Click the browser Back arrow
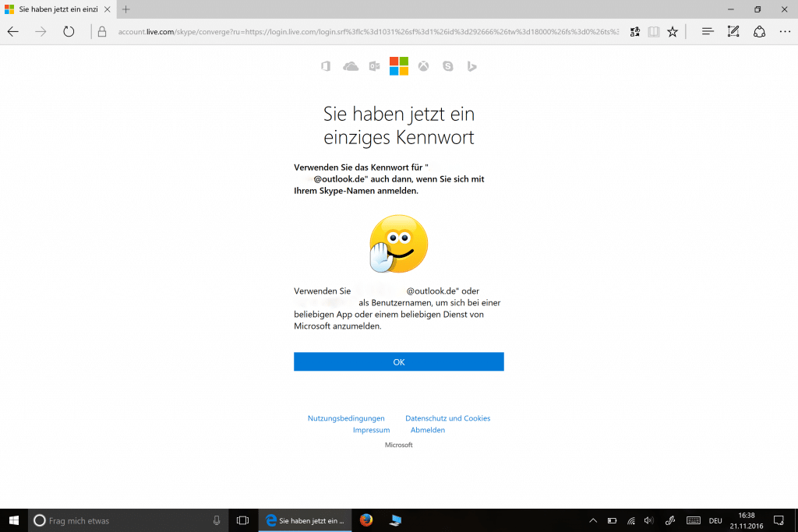798x532 pixels. pyautogui.click(x=13, y=31)
